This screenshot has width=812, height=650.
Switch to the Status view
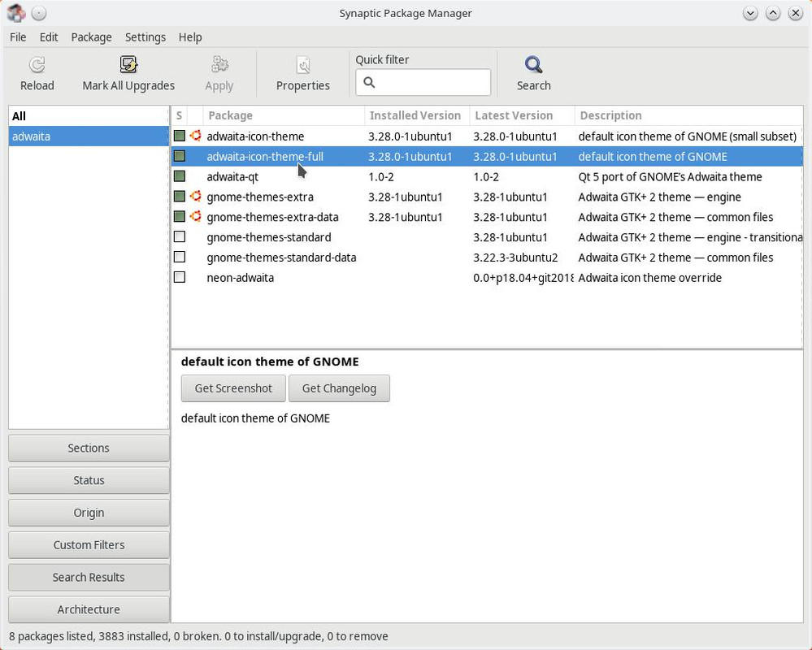coord(89,480)
